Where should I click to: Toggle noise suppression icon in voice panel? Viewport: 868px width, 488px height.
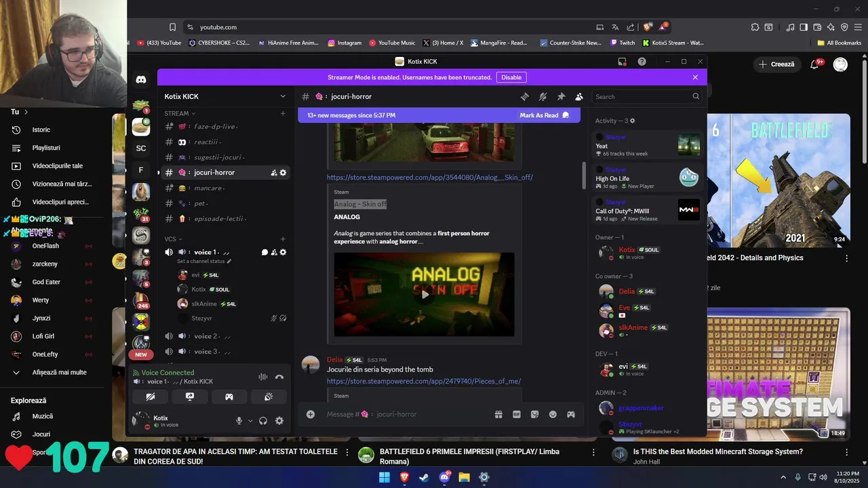click(x=263, y=377)
